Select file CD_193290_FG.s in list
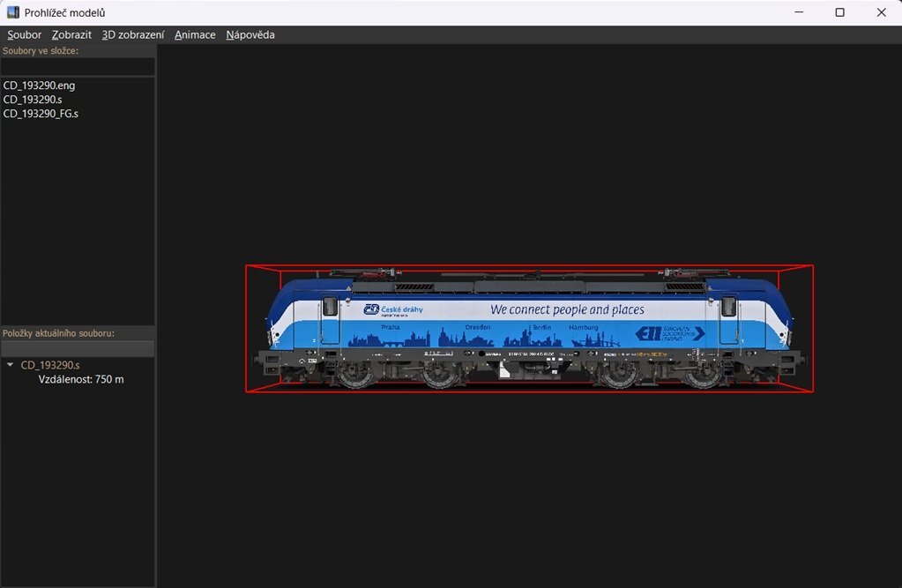 41,114
